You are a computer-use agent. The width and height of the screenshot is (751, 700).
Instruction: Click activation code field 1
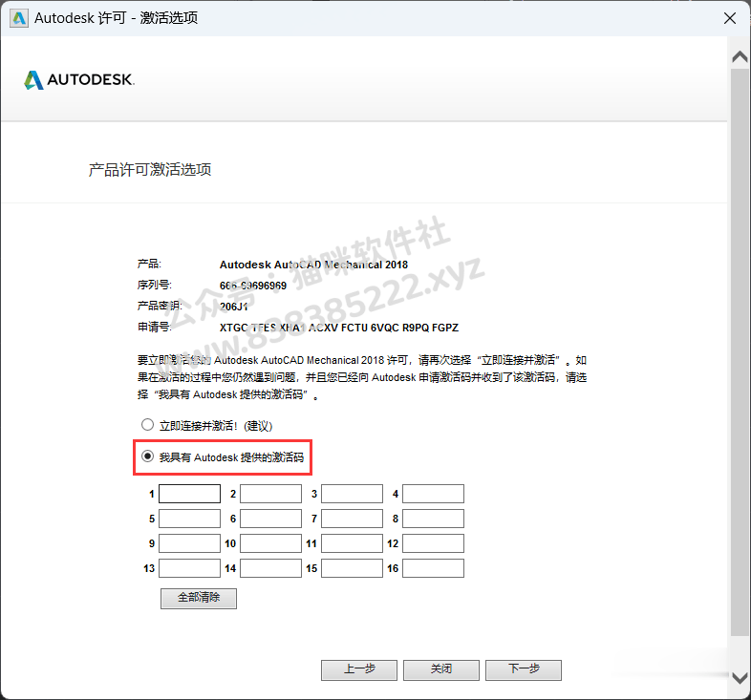190,494
